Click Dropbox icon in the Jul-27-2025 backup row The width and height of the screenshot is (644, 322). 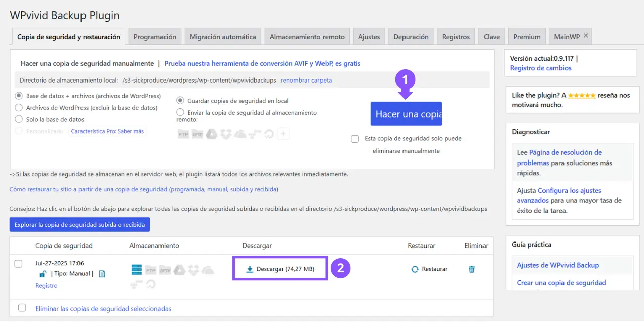coord(194,270)
